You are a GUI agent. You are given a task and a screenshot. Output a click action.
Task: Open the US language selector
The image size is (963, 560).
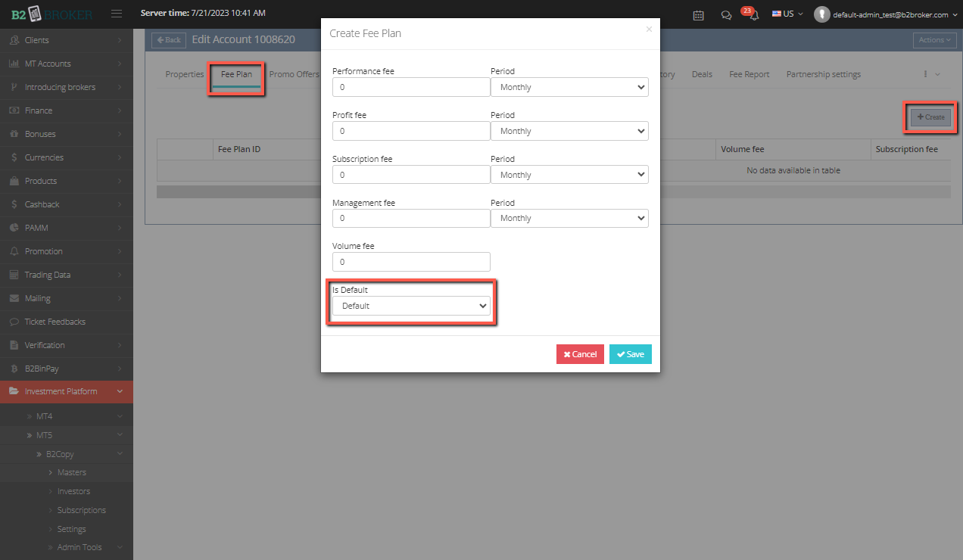tap(787, 13)
